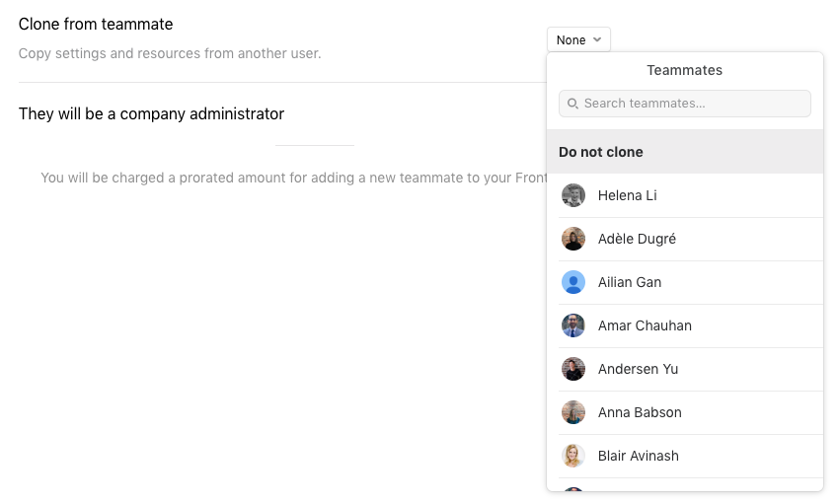
Task: Pick Ailian Gan from the list
Action: 691,282
